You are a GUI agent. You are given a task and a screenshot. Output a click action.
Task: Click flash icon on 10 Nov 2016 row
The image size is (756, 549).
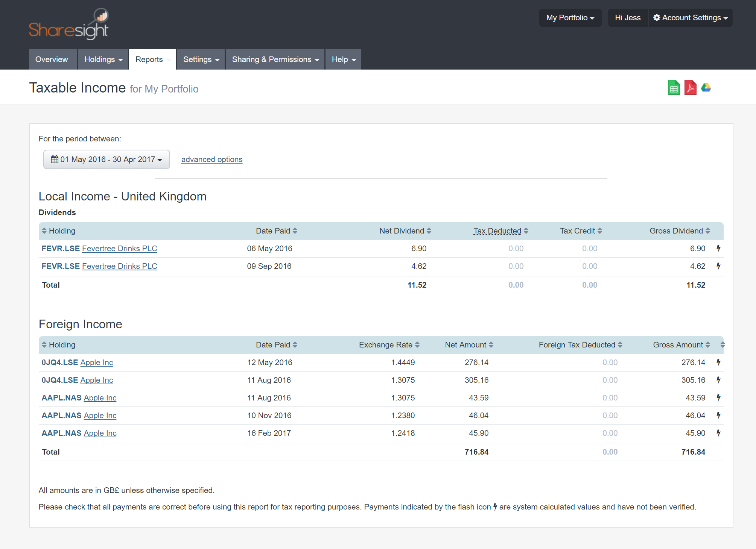(x=718, y=416)
